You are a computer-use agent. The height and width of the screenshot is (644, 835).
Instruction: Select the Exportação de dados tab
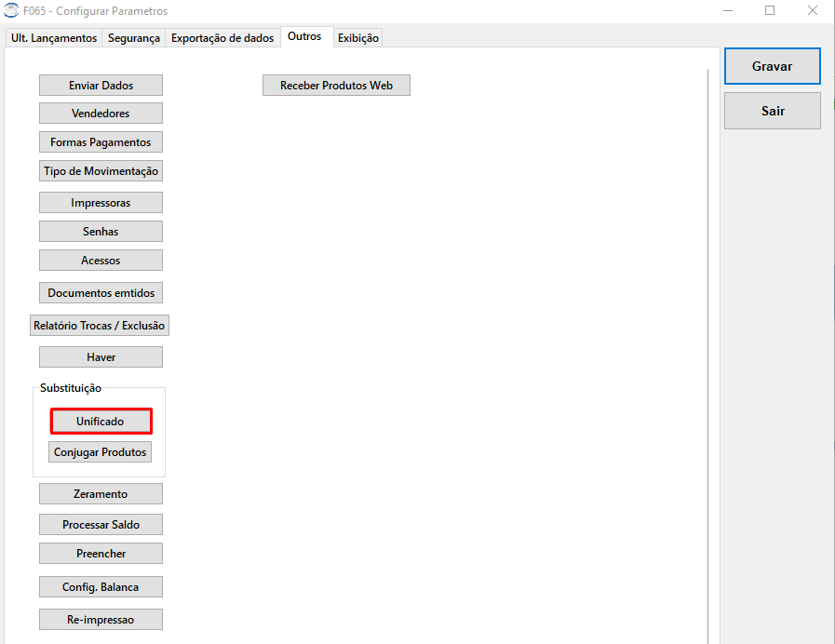pyautogui.click(x=222, y=38)
